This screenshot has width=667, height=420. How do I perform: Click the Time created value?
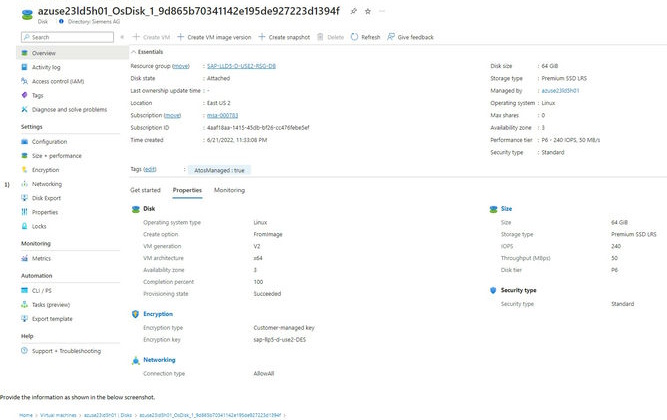[237, 140]
